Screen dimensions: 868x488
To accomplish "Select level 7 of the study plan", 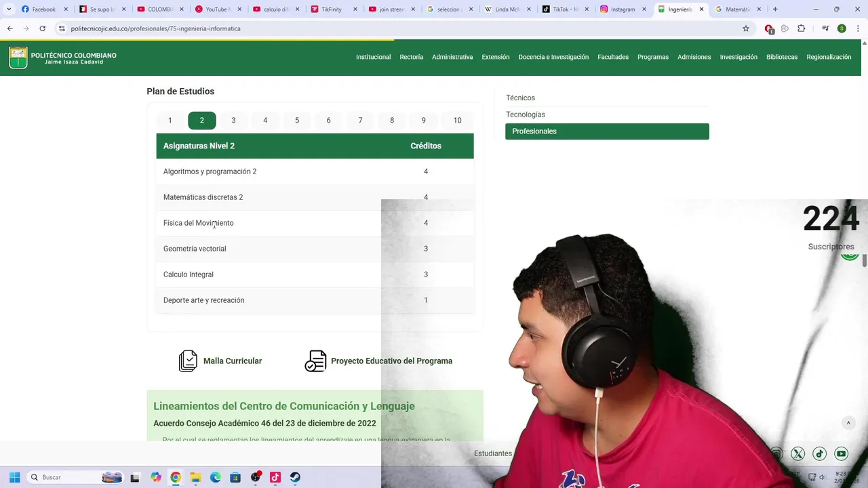I will click(360, 121).
